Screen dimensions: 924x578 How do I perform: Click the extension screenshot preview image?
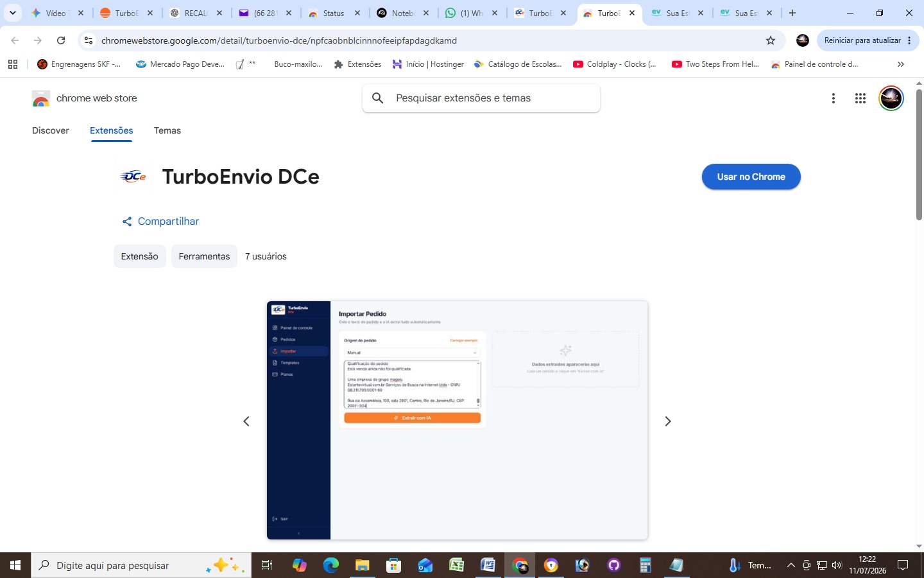point(458,420)
